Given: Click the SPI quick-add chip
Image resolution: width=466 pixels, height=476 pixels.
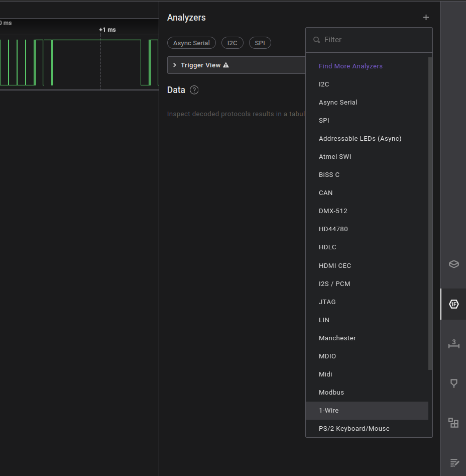Looking at the screenshot, I should click(x=260, y=43).
